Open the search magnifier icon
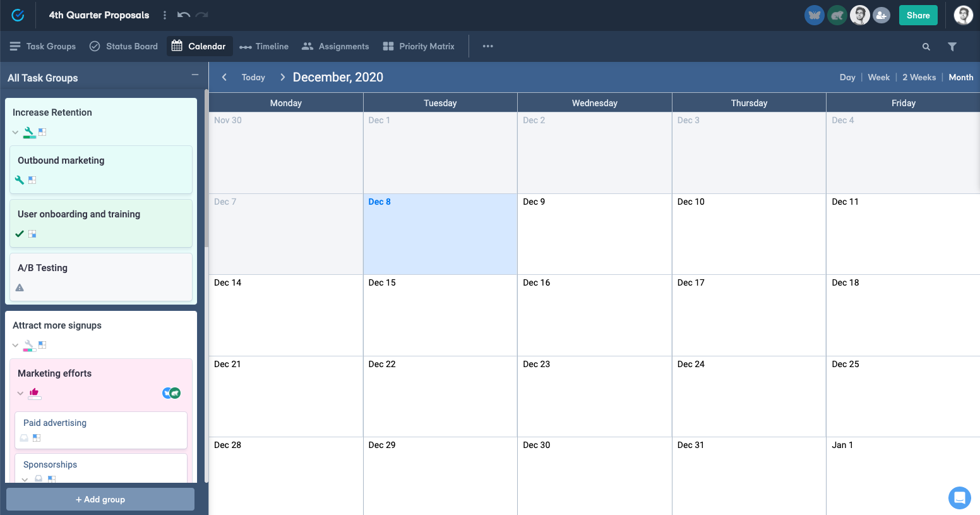The height and width of the screenshot is (515, 980). [x=926, y=47]
